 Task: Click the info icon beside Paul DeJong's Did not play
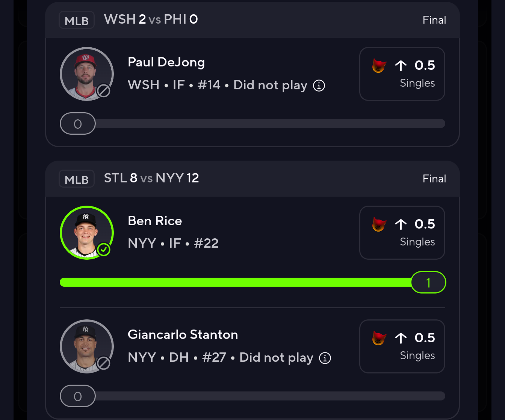coord(319,86)
